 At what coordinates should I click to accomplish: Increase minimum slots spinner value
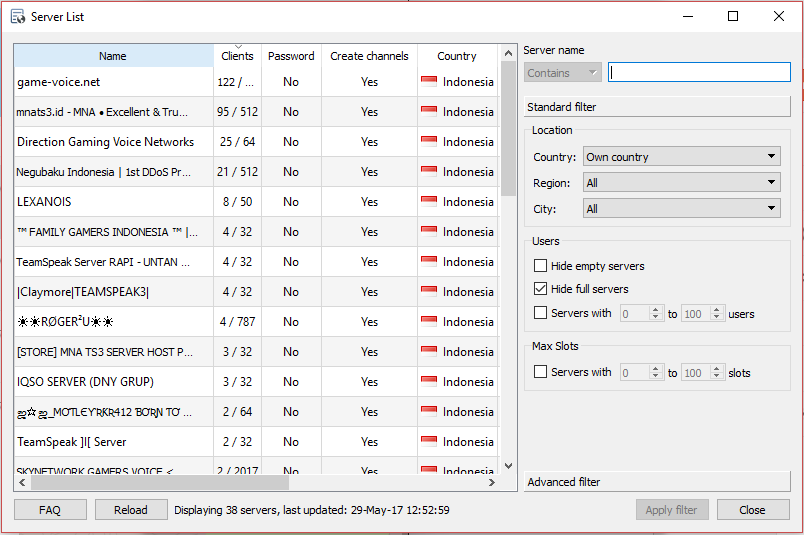point(656,368)
